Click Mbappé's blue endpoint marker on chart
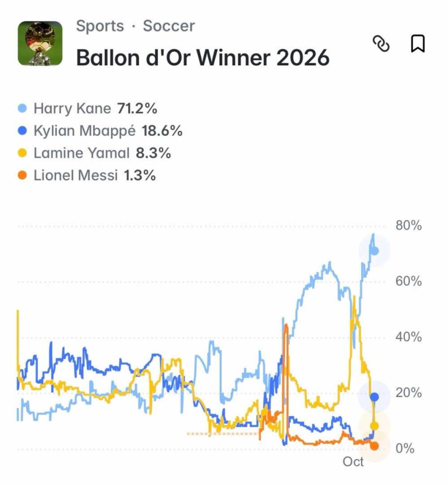 point(374,397)
